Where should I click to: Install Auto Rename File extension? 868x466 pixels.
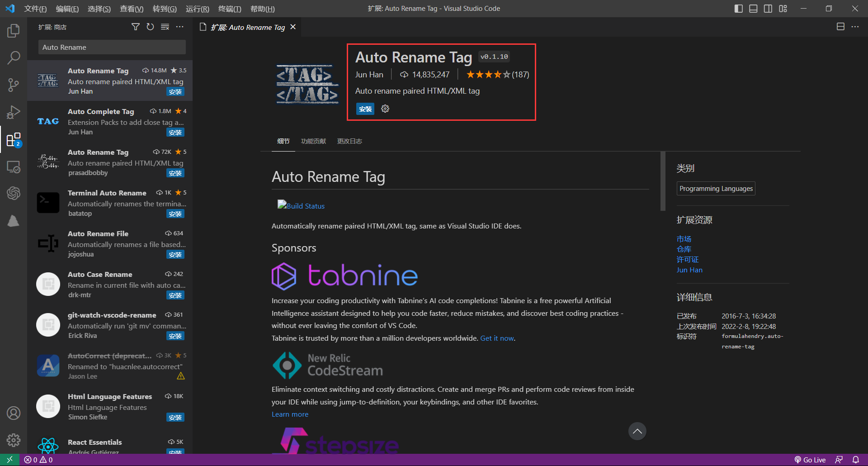tap(175, 255)
